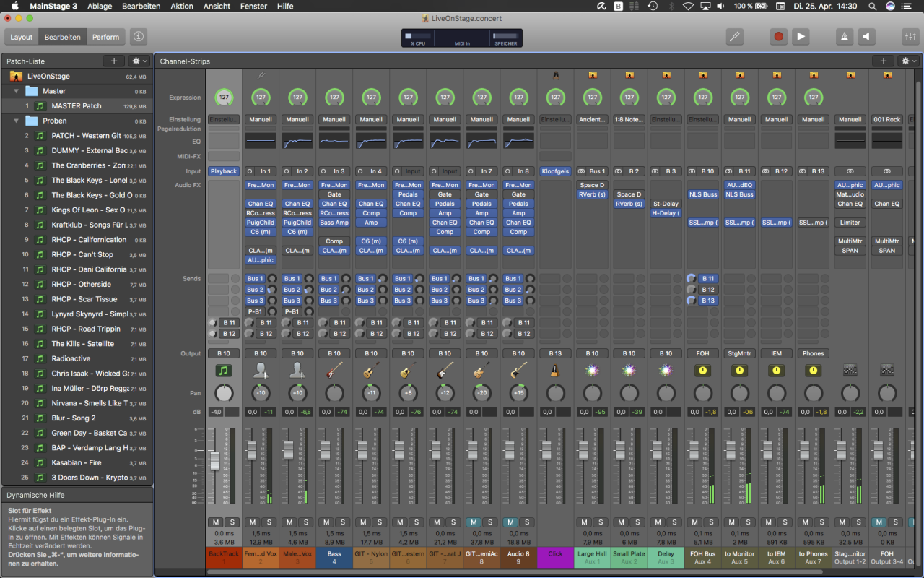
Task: Click the Master folder icon
Action: click(32, 91)
